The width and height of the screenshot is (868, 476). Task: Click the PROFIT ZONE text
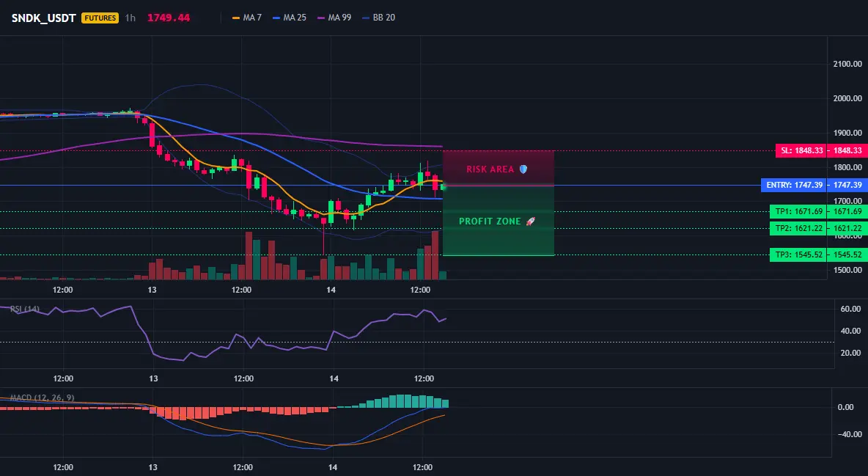click(490, 221)
